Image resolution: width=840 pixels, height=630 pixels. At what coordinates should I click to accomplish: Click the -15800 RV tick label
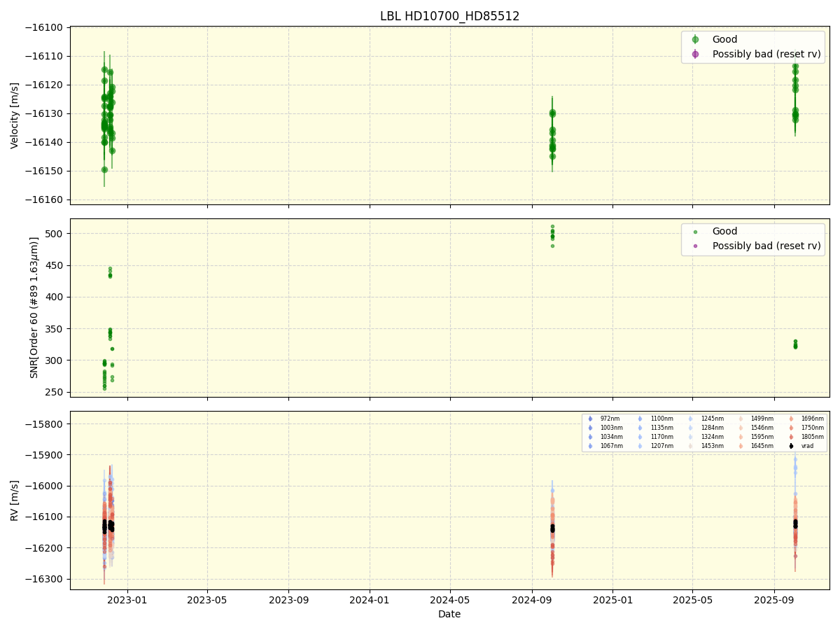(x=45, y=424)
